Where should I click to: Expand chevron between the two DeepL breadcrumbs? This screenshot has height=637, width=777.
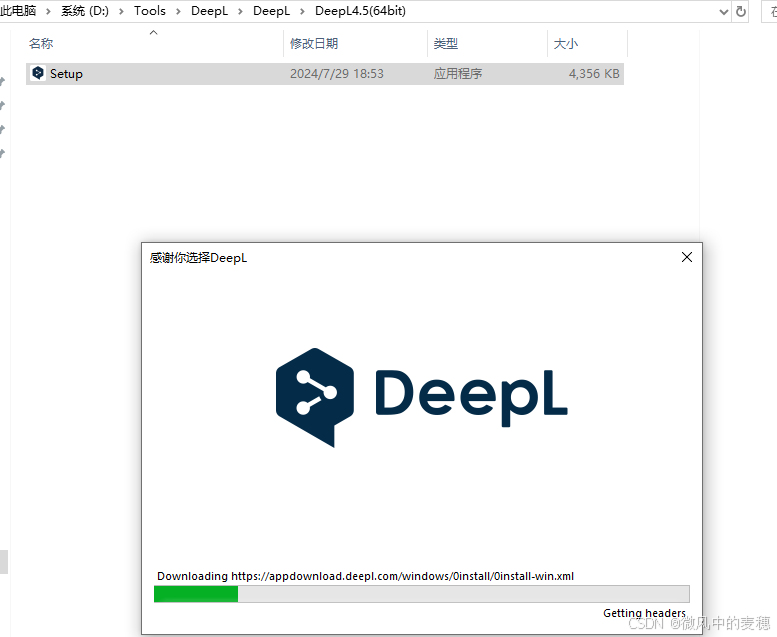tap(240, 11)
